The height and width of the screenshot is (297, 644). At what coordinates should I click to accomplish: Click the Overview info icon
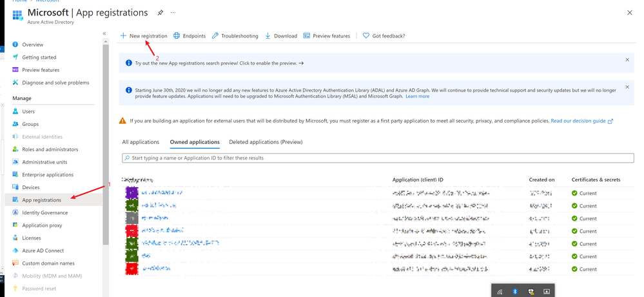pyautogui.click(x=15, y=45)
